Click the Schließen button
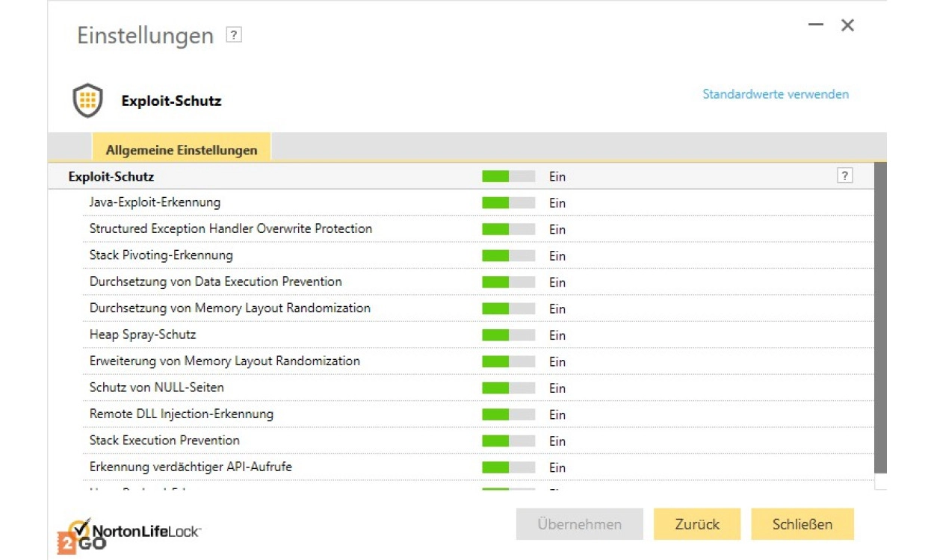Image resolution: width=934 pixels, height=560 pixels. pos(802,524)
